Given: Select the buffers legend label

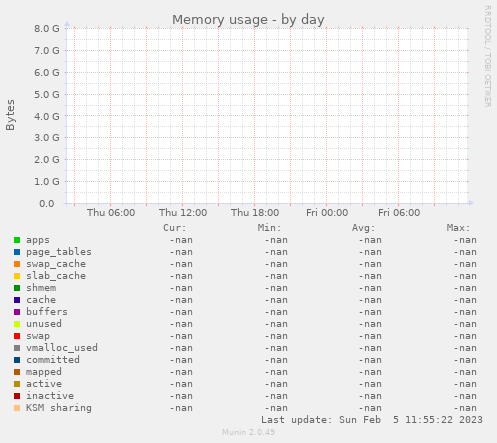Looking at the screenshot, I should (x=47, y=312).
